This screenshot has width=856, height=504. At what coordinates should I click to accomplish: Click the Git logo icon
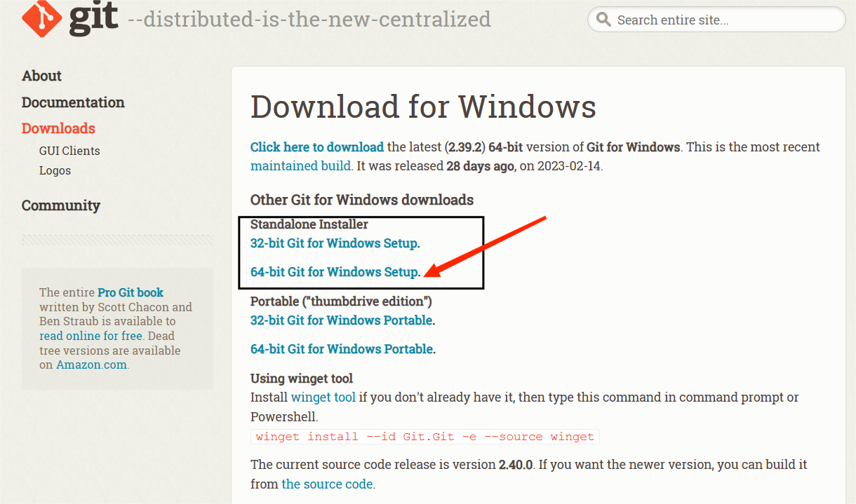[x=42, y=17]
